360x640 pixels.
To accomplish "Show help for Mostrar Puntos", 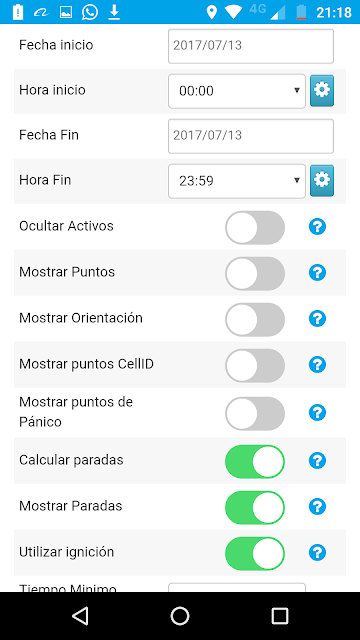I will (317, 272).
